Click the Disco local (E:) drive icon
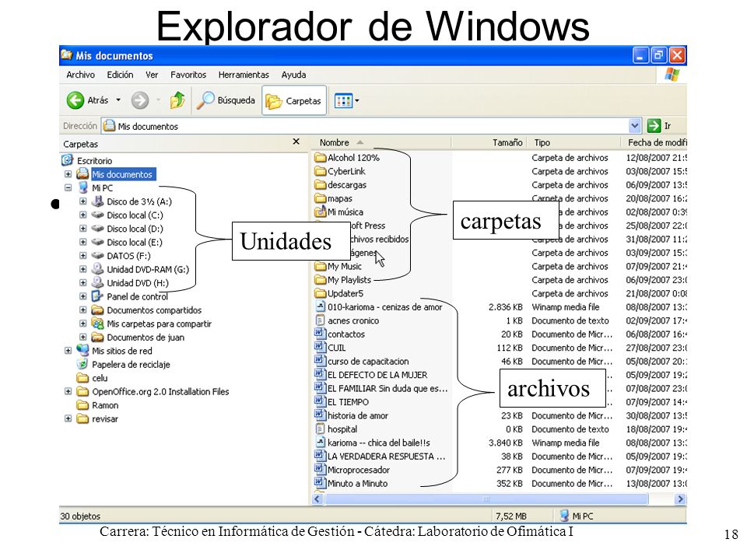The image size is (747, 560). click(x=98, y=242)
